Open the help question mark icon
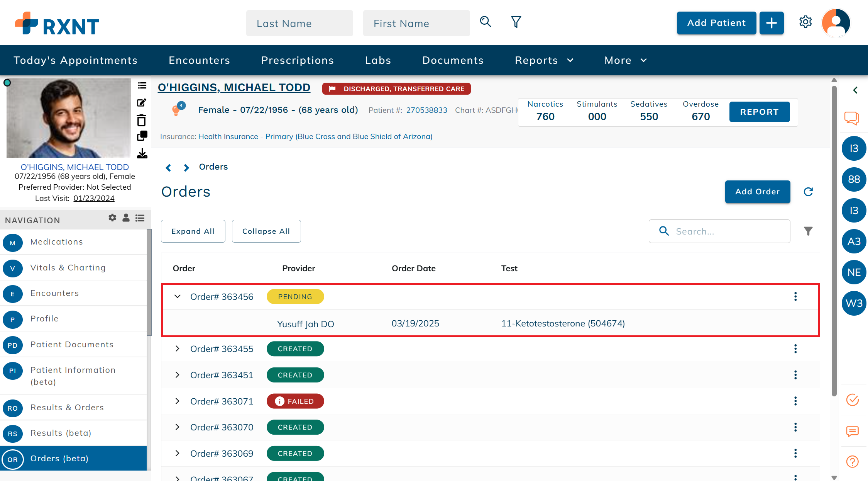868x481 pixels. [852, 462]
